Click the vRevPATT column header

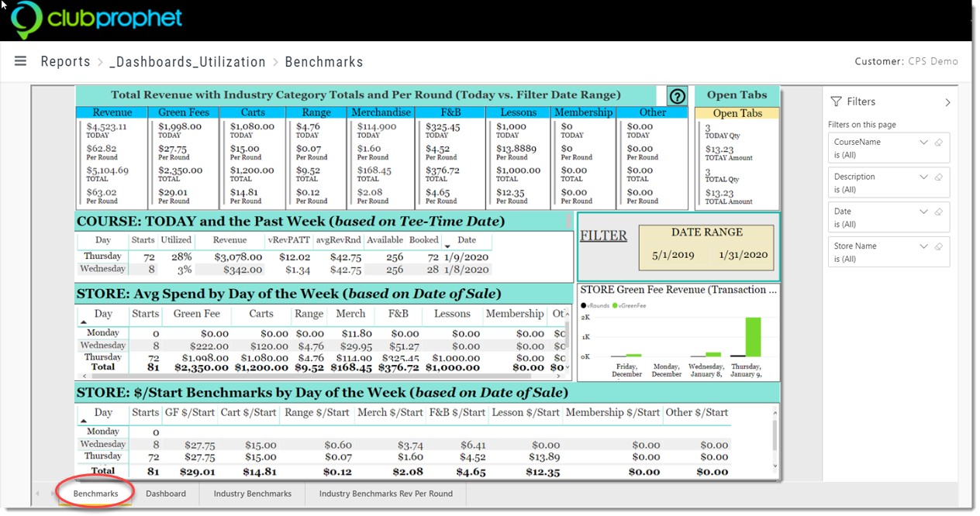point(289,240)
